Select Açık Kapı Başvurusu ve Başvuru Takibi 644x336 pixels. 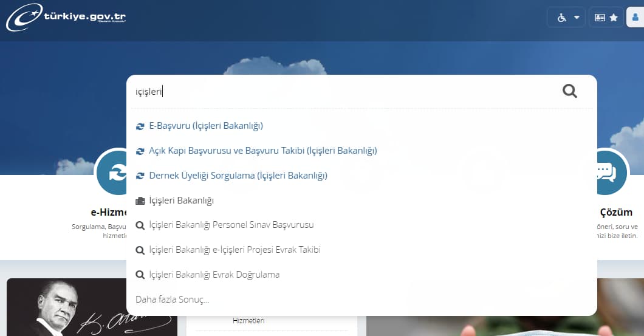(x=263, y=151)
